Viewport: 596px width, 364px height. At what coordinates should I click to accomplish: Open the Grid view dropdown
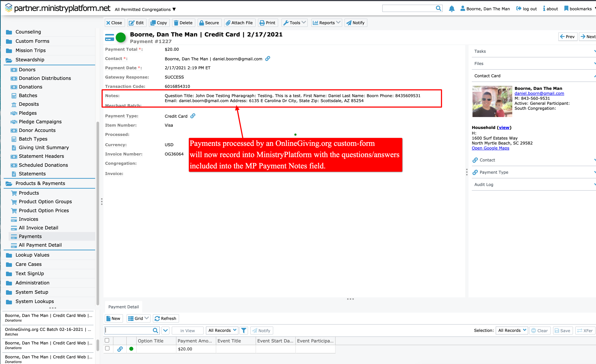point(138,318)
